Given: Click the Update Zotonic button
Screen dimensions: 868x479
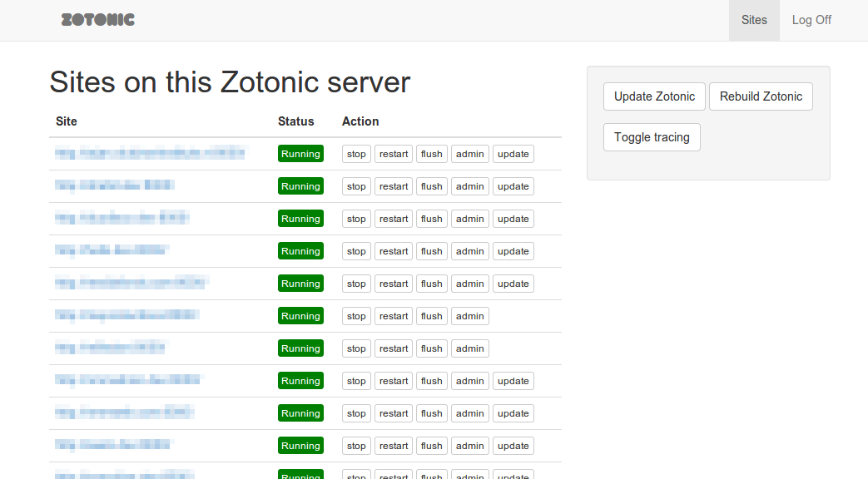Looking at the screenshot, I should [654, 96].
